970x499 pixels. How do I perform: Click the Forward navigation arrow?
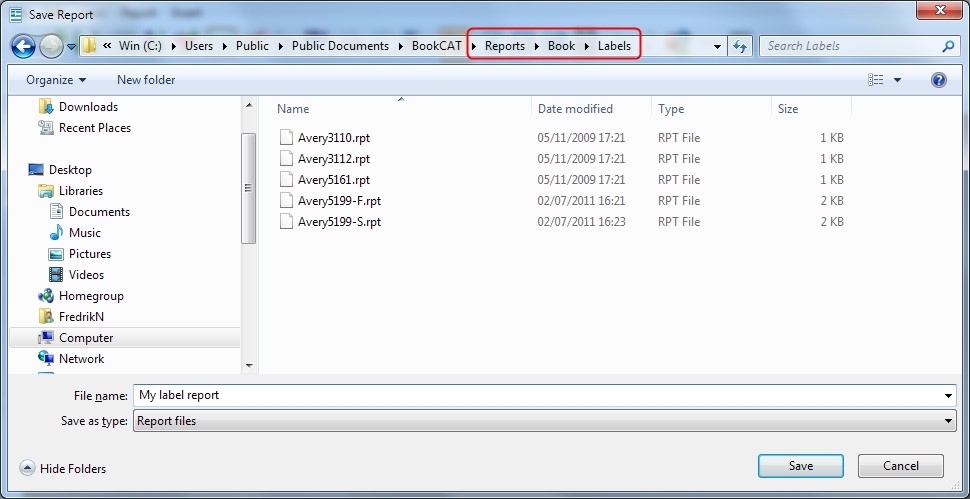(51, 46)
